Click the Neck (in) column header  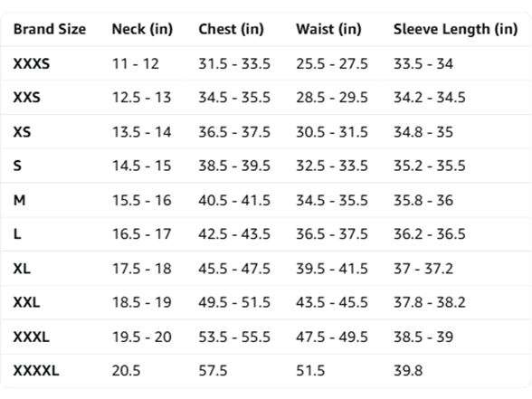(x=143, y=29)
